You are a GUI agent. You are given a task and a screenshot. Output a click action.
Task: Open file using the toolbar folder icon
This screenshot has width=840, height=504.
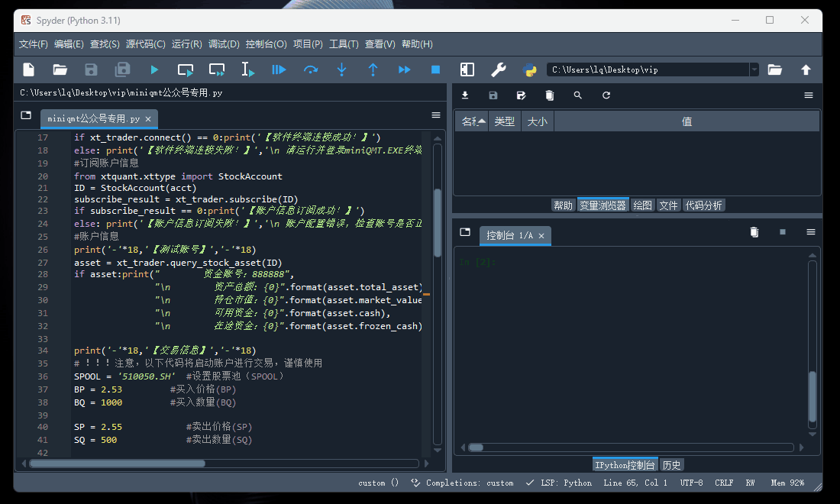[x=60, y=69]
